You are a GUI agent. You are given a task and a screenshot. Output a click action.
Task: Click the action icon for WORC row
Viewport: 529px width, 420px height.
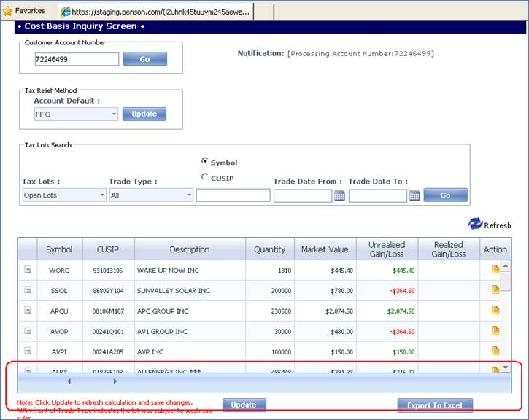point(495,269)
